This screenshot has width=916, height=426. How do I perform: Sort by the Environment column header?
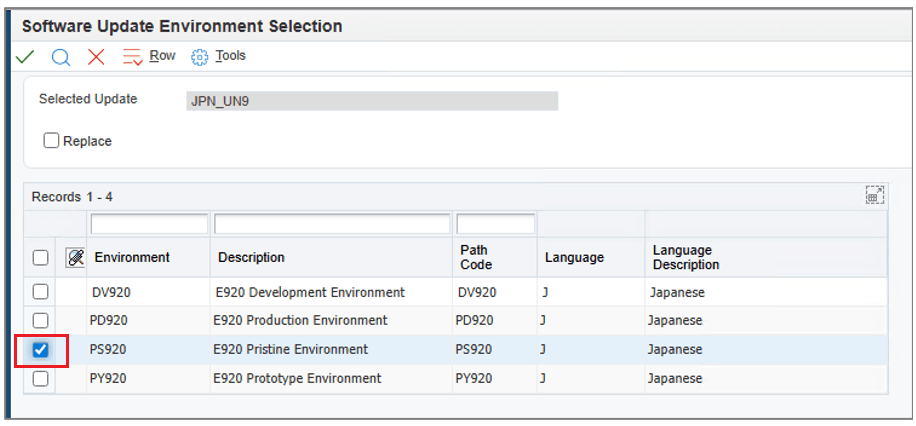click(132, 257)
